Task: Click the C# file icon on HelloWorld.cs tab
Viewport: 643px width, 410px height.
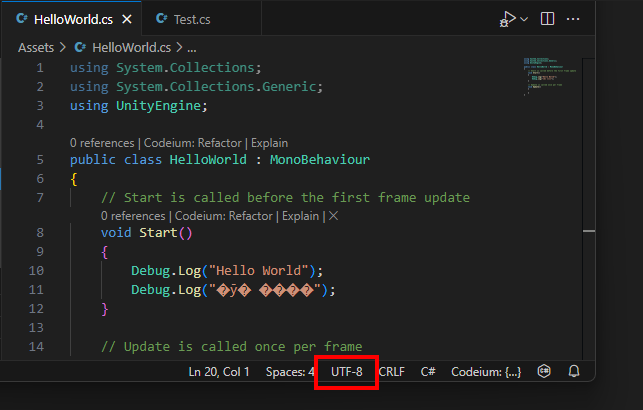Action: click(x=22, y=18)
